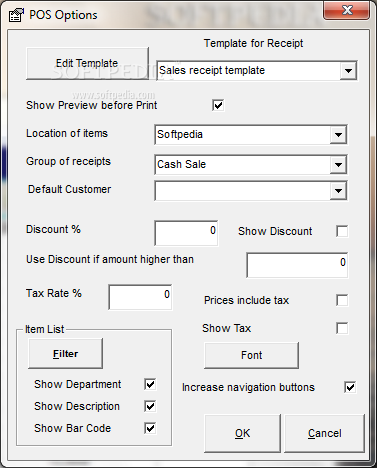Click the POS Options title bar icon

(x=16, y=15)
